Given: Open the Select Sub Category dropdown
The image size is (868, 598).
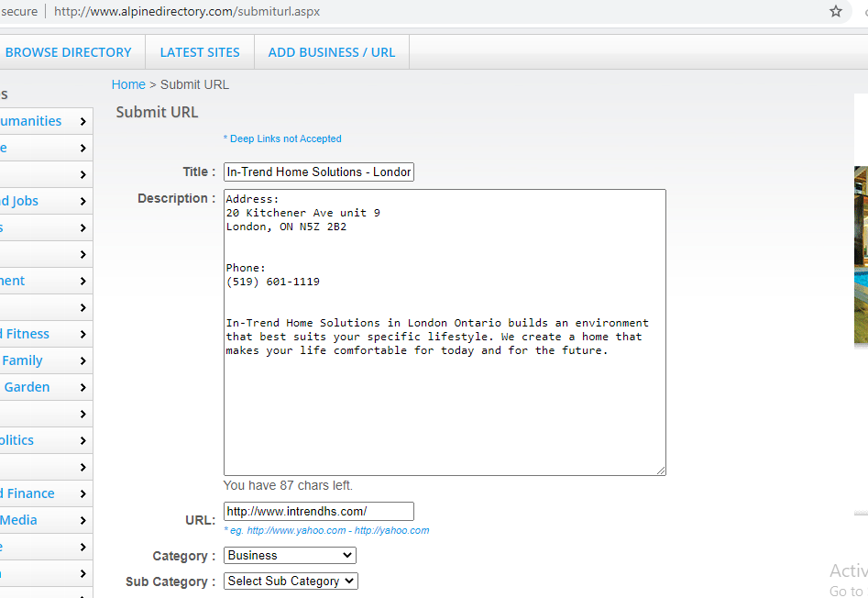Looking at the screenshot, I should coord(291,581).
